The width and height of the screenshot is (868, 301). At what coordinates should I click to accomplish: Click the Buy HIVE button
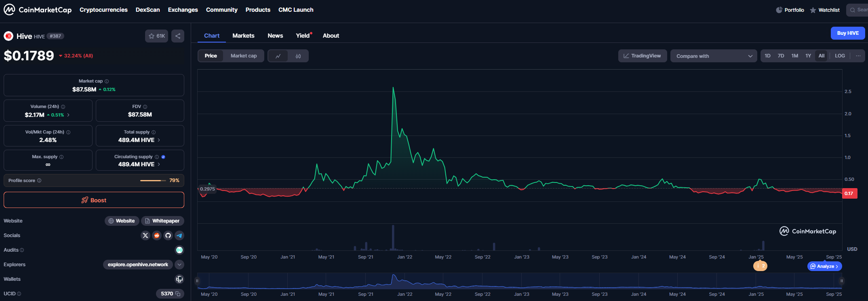click(847, 33)
